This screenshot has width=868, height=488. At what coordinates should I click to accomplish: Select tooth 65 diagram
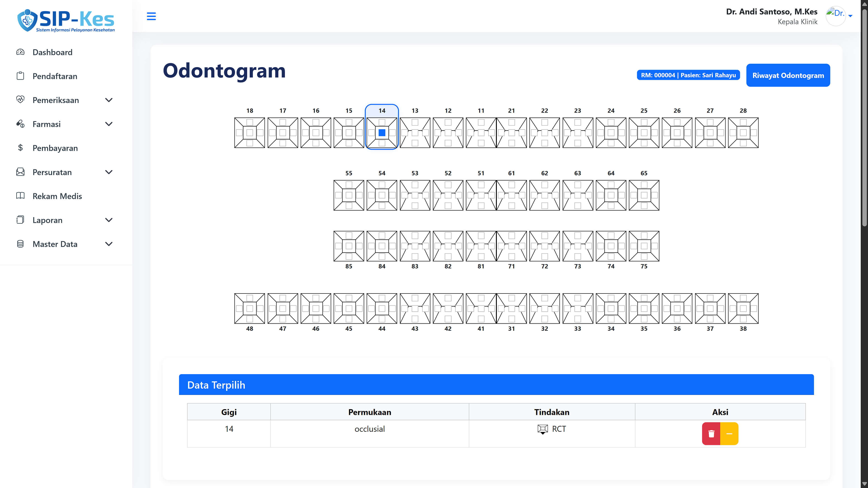pos(644,195)
